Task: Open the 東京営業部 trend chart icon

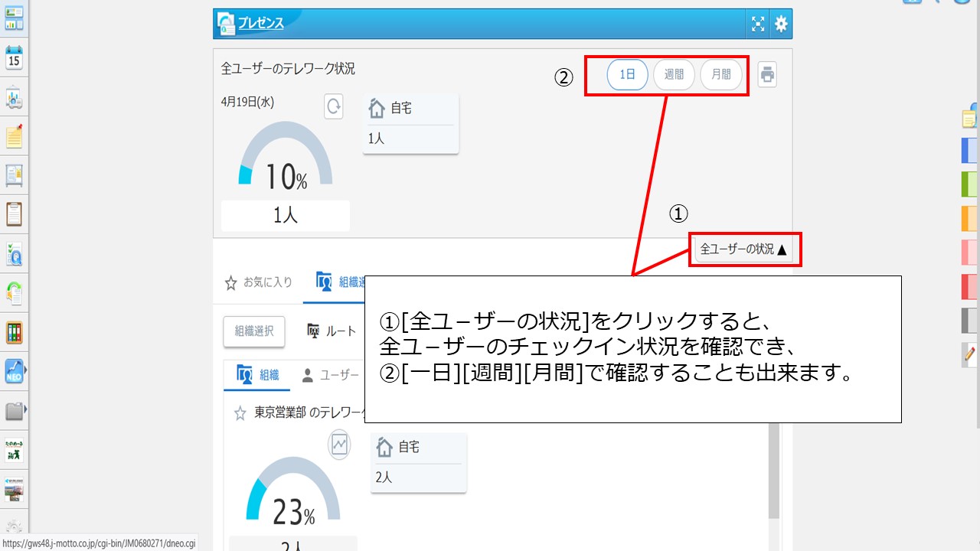Action: click(x=339, y=444)
